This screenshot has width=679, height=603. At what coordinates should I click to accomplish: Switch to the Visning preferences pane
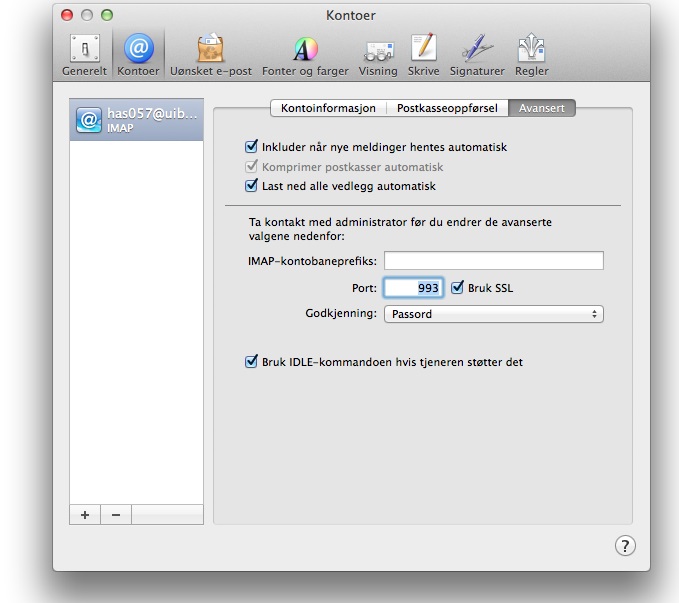pos(378,54)
